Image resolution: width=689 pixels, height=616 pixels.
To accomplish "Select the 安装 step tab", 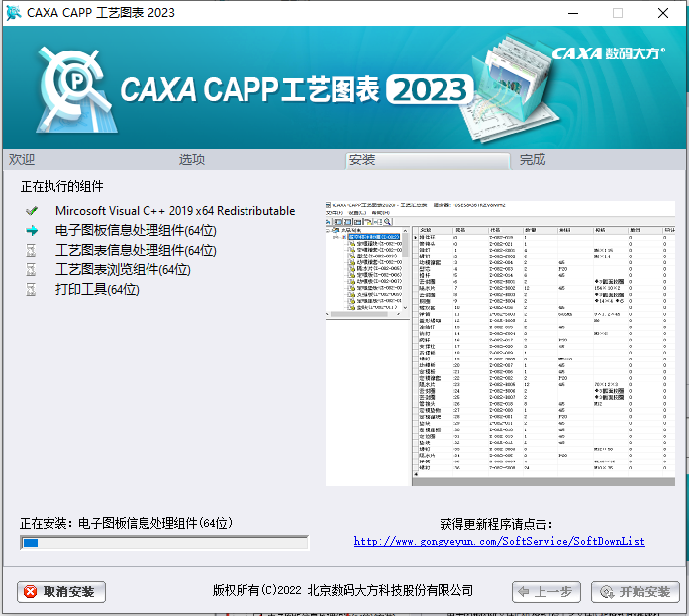I will click(x=362, y=159).
